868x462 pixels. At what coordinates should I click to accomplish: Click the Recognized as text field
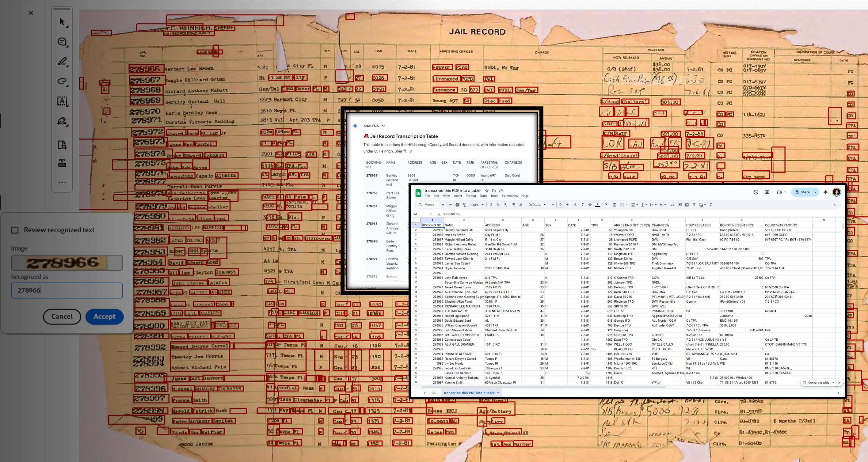(67, 290)
